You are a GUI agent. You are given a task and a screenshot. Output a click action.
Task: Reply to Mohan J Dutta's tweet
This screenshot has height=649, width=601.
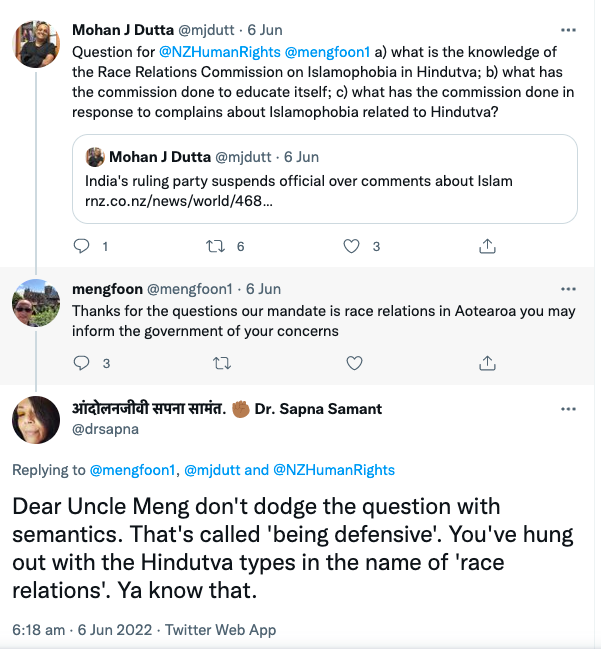click(83, 246)
